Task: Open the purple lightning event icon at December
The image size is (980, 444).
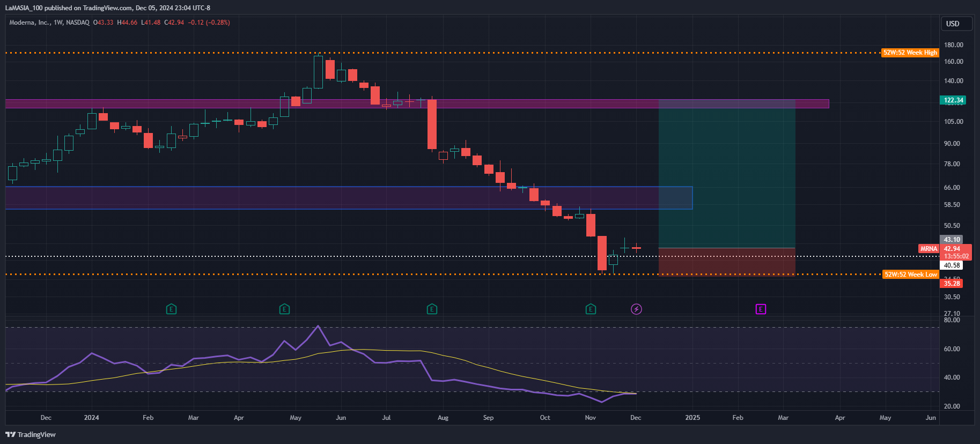Action: (636, 309)
